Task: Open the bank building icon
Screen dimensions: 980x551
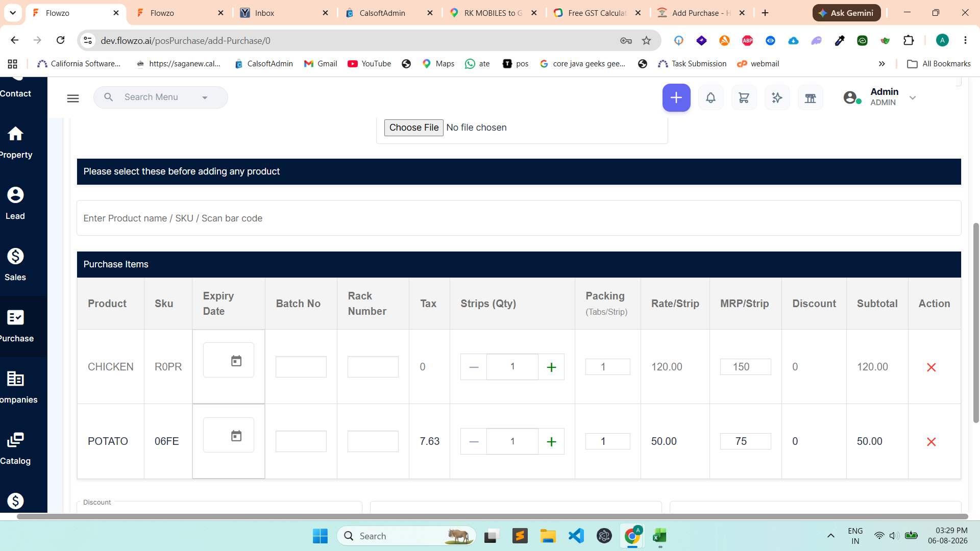Action: click(x=810, y=97)
